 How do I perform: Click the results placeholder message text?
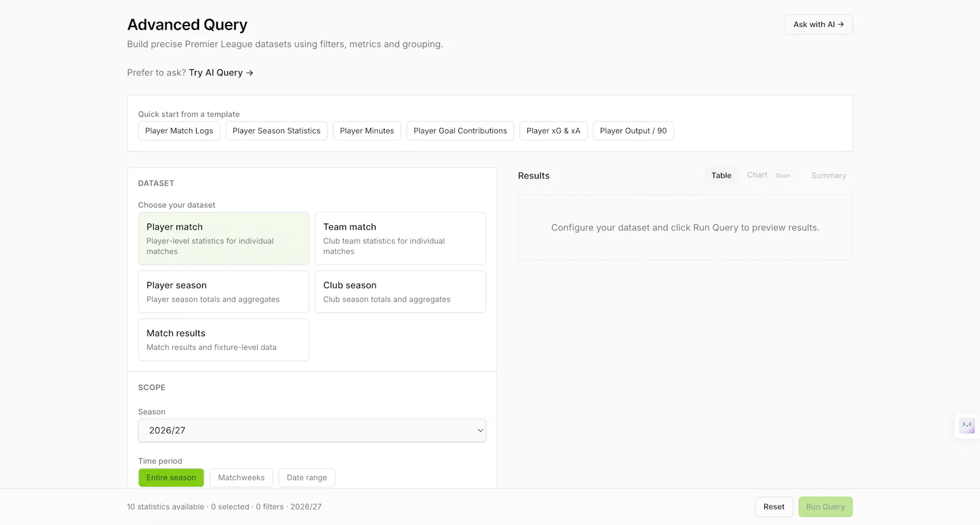685,227
